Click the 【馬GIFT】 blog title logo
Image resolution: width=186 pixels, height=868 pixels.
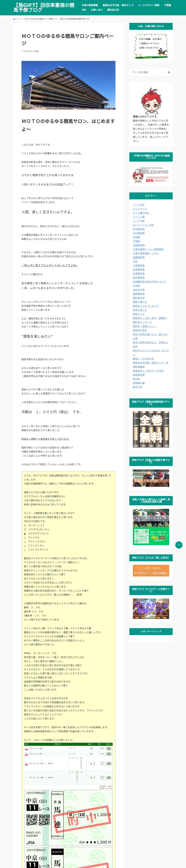point(44,7)
